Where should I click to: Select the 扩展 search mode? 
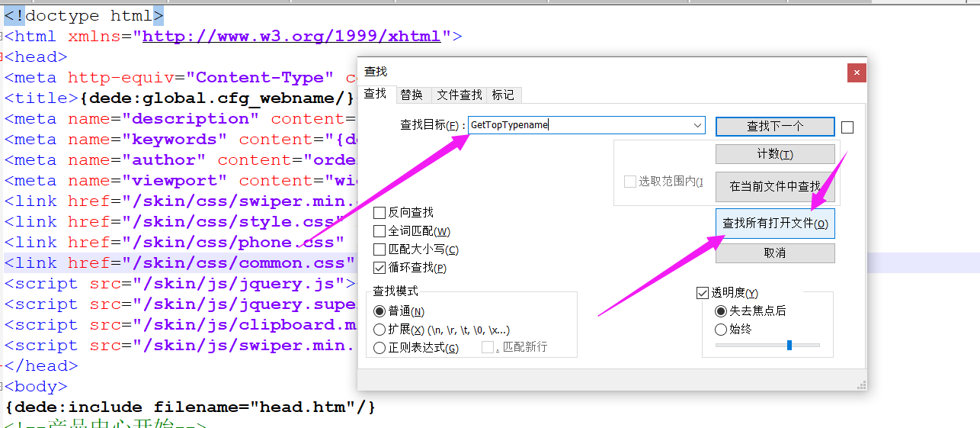(x=380, y=330)
